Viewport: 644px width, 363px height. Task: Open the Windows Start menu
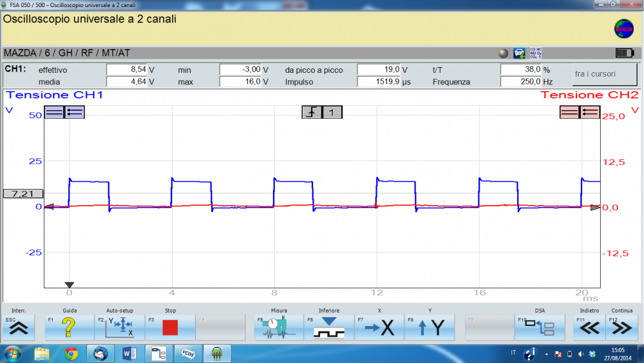point(13,353)
